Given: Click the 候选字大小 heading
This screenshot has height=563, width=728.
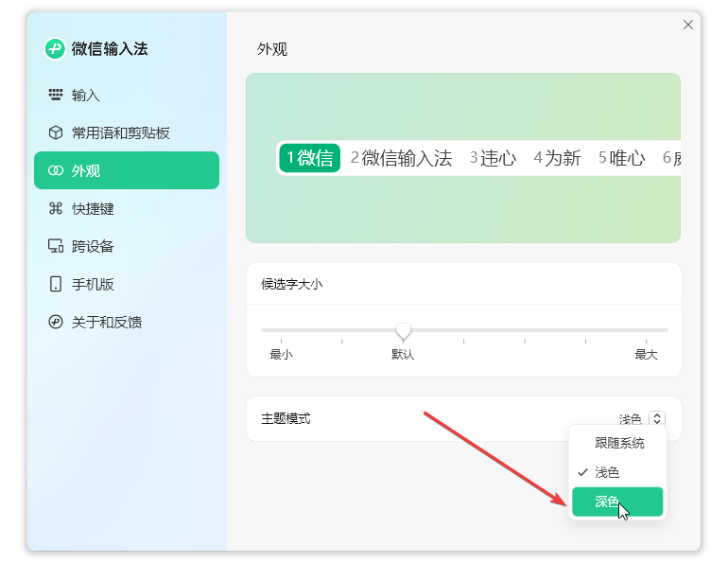Looking at the screenshot, I should (291, 284).
